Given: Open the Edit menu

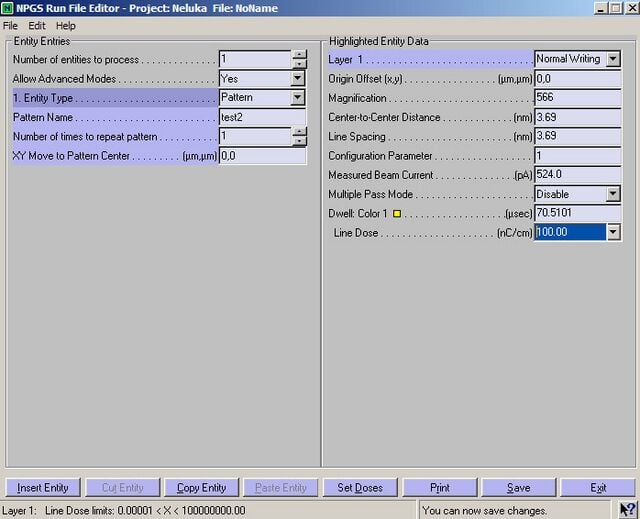Looking at the screenshot, I should click(x=37, y=25).
